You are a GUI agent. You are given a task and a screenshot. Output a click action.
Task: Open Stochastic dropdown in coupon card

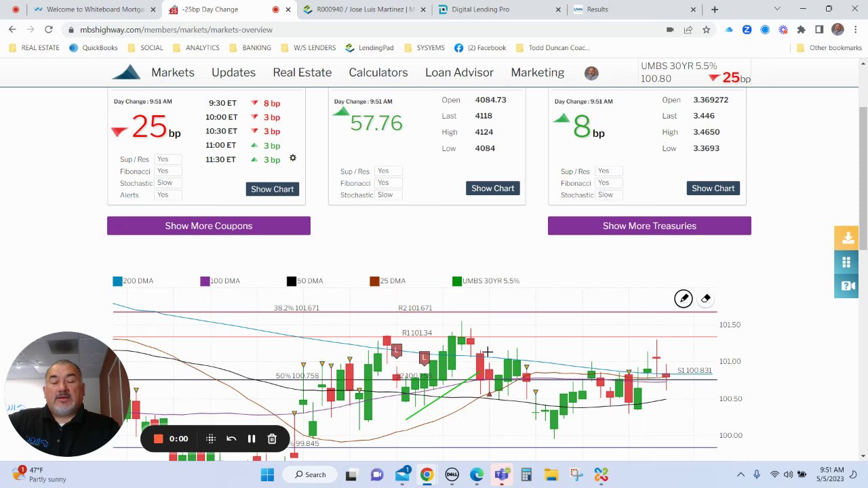tap(167, 182)
